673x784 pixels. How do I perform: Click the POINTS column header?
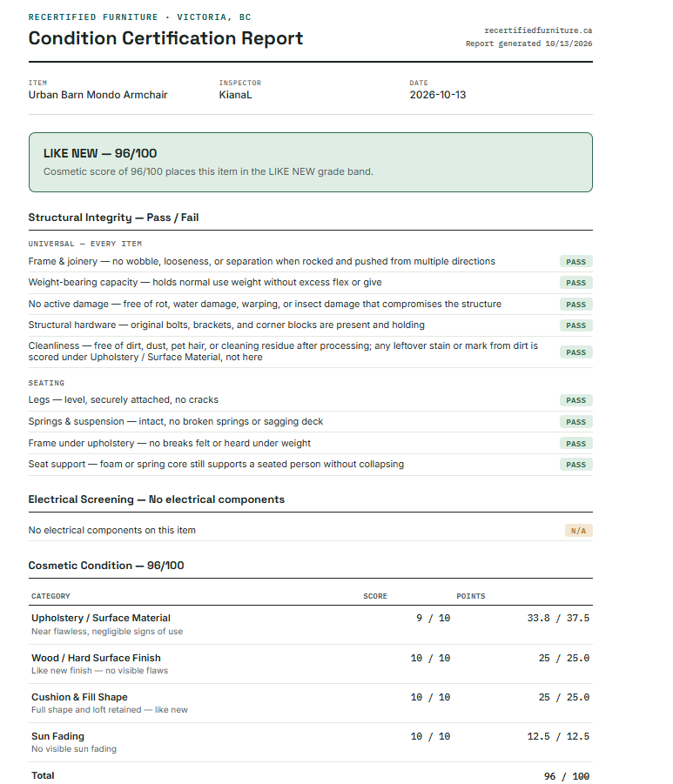[x=471, y=596]
